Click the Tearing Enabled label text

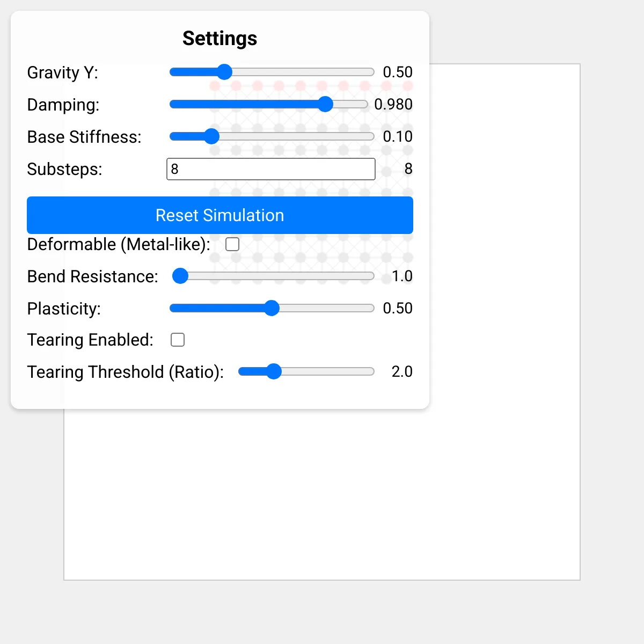pos(90,340)
